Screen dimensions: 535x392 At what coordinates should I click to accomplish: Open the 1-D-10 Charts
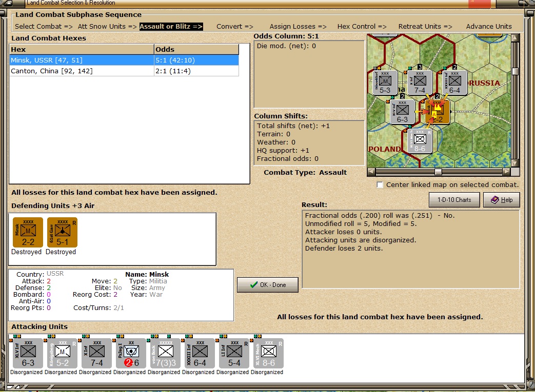tap(454, 200)
